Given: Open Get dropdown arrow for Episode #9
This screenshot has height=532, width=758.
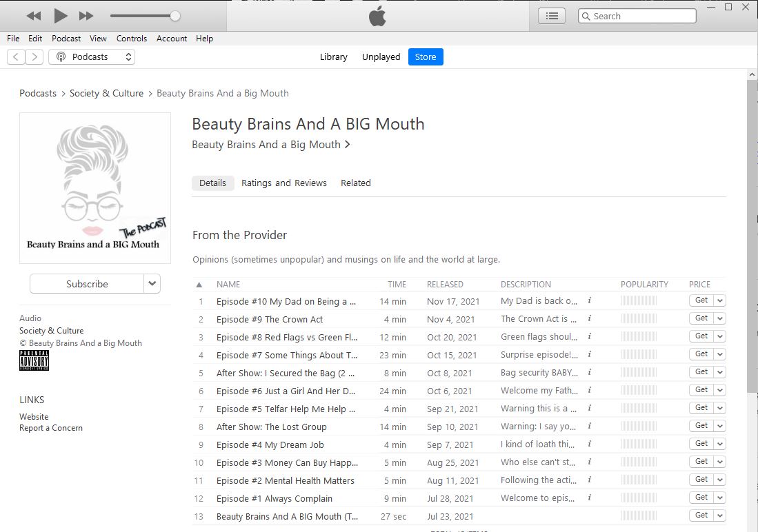Looking at the screenshot, I should 720,319.
